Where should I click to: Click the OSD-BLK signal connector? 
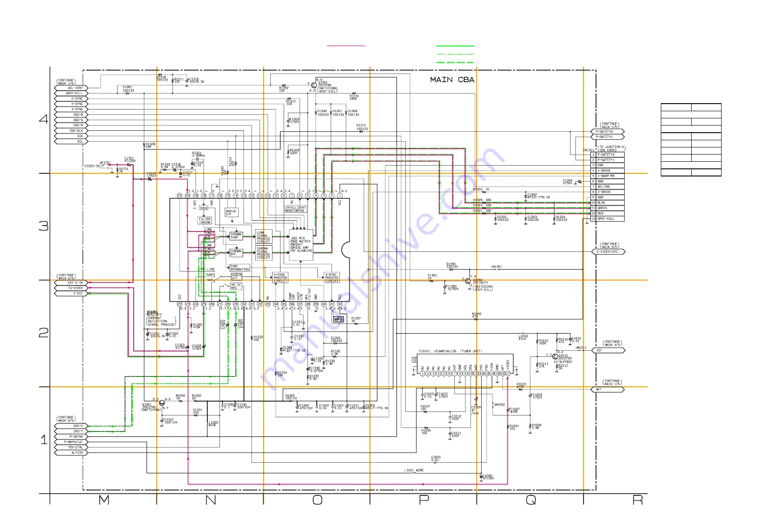pyautogui.click(x=71, y=131)
